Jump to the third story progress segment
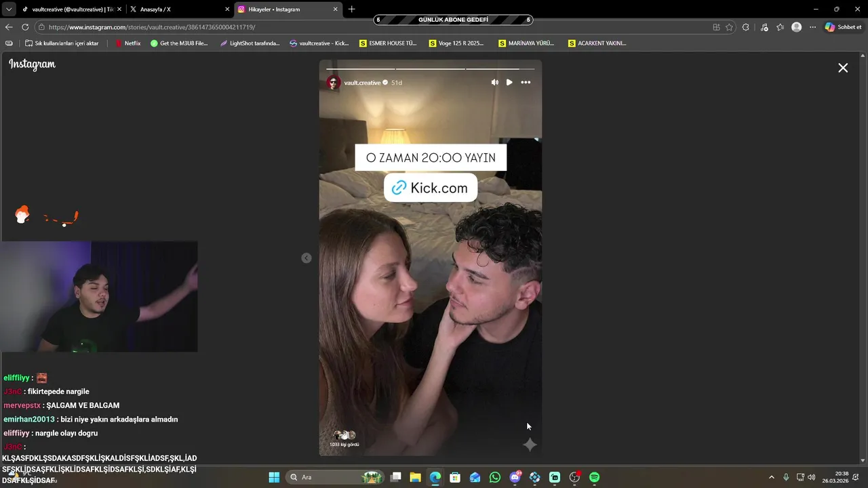This screenshot has height=488, width=868. coord(500,68)
